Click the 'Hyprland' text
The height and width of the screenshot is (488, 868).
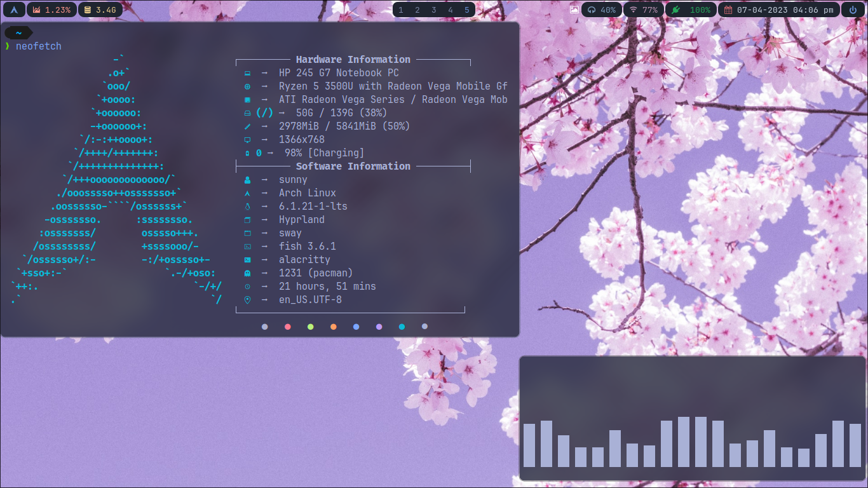click(x=302, y=220)
